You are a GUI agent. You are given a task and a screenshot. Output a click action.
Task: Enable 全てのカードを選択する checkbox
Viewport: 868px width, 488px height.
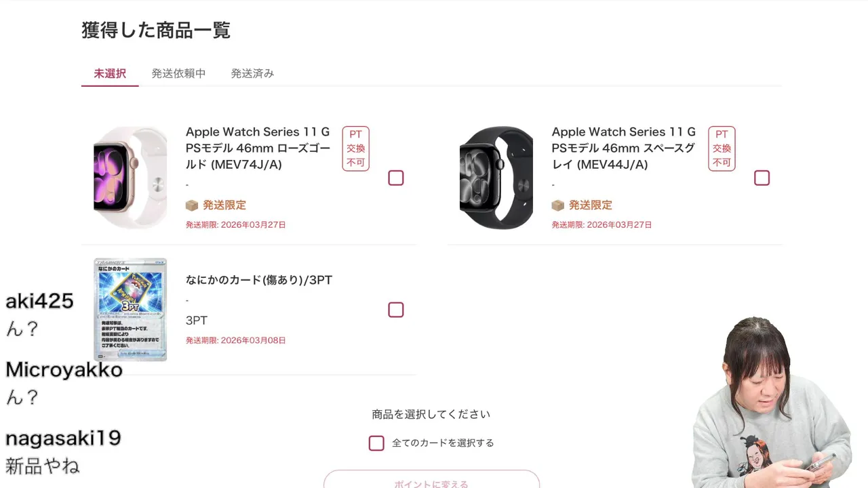(376, 443)
